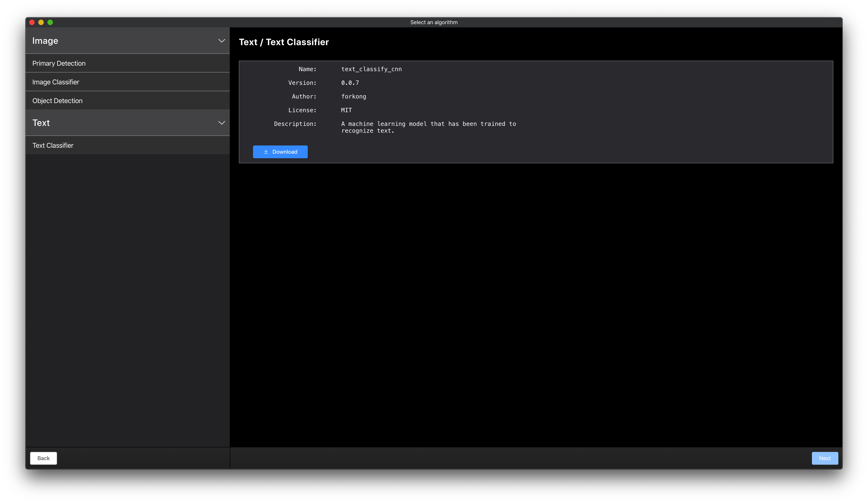This screenshot has width=868, height=503.
Task: Click the Image section header
Action: click(45, 41)
